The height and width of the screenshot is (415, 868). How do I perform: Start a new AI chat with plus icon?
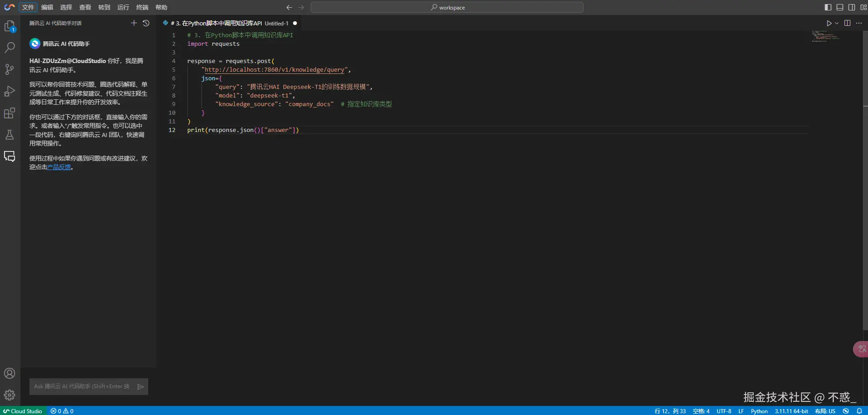[134, 23]
